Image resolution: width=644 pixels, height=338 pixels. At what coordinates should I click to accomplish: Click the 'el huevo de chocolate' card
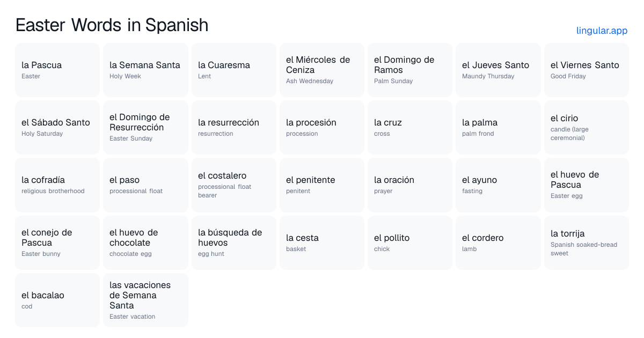[x=145, y=243]
